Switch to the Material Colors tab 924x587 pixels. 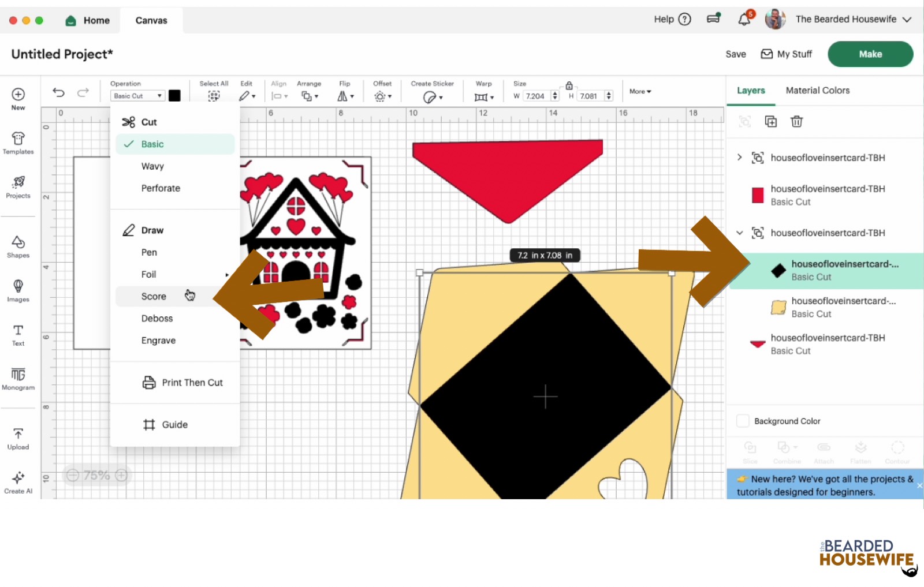(x=817, y=91)
